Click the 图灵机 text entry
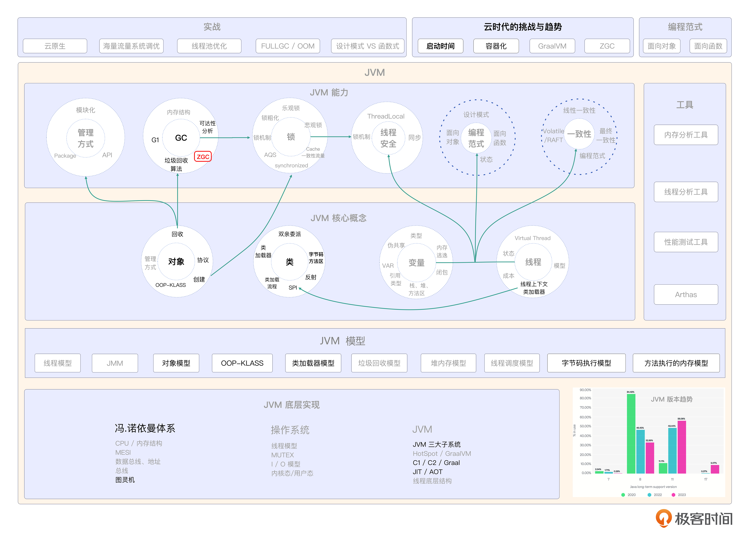756x535 pixels. click(x=125, y=480)
